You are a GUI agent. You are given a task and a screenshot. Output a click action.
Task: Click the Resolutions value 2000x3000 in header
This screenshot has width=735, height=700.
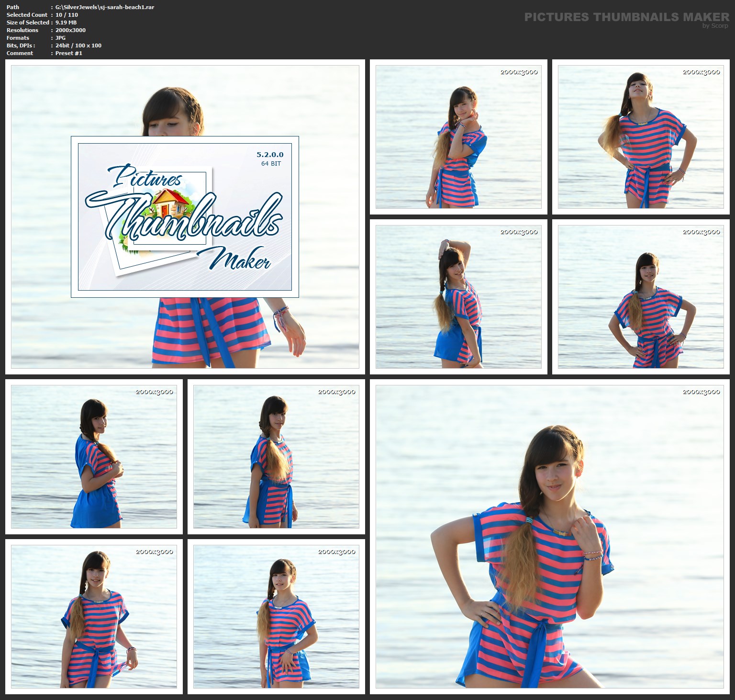pos(70,30)
